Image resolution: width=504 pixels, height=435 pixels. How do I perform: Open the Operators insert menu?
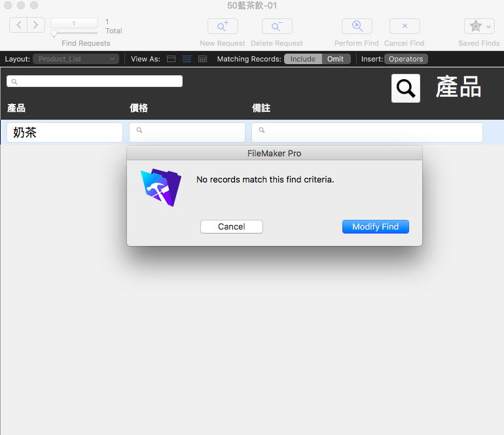(406, 59)
